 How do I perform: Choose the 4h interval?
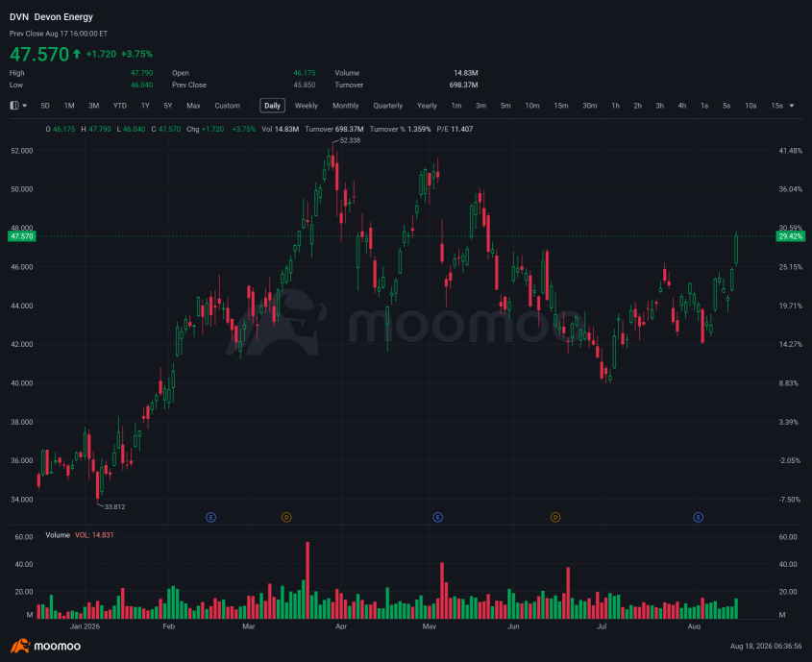pos(682,106)
